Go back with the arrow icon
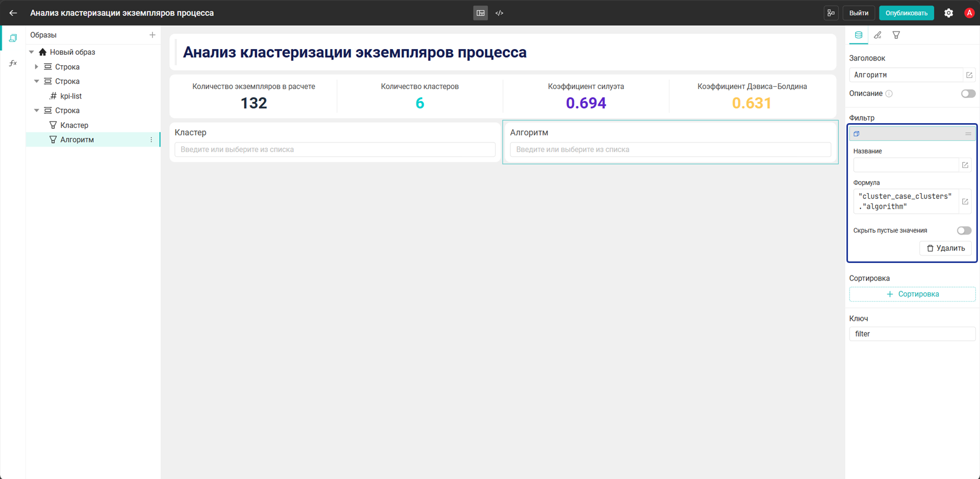Screen dimensions: 980x479 click(13, 13)
